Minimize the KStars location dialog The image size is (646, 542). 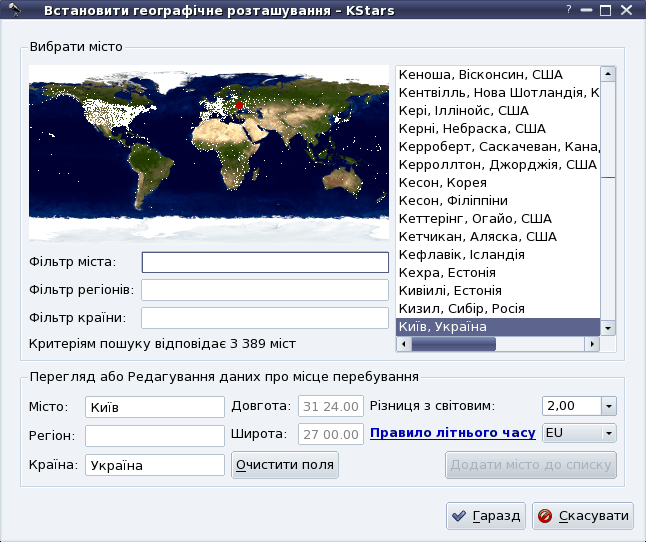click(x=586, y=10)
